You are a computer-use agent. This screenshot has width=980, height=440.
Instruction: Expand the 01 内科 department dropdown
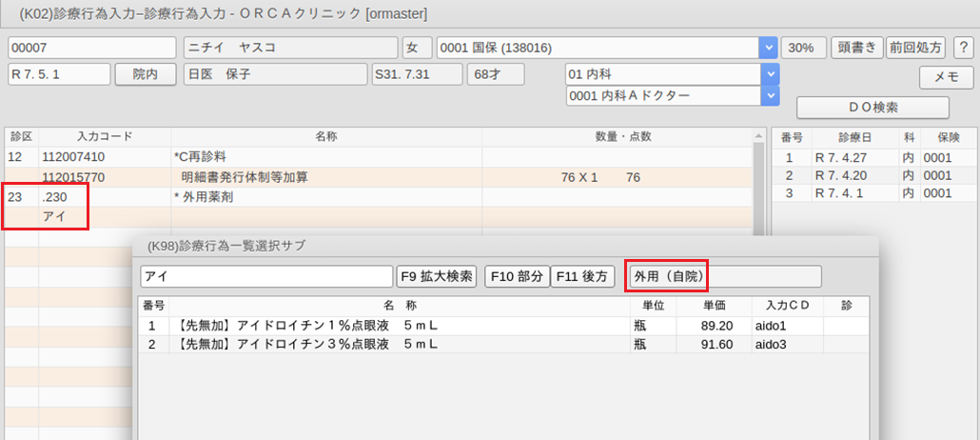click(767, 74)
